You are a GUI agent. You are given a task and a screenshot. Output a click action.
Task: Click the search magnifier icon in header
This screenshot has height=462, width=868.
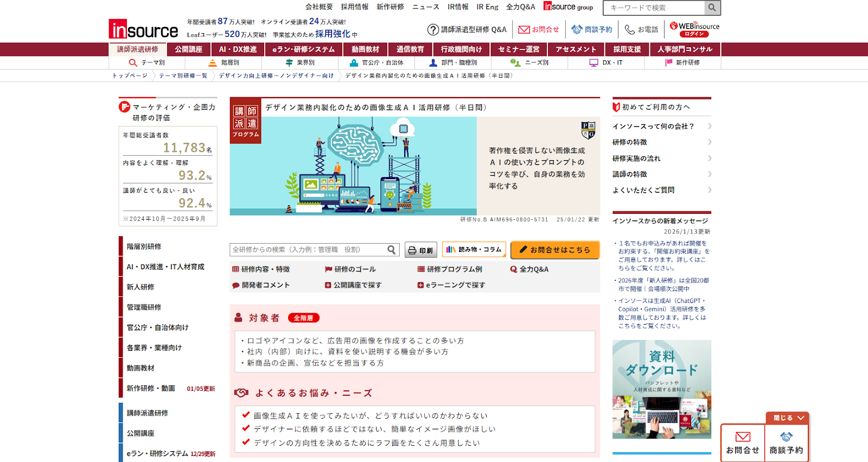[x=712, y=8]
